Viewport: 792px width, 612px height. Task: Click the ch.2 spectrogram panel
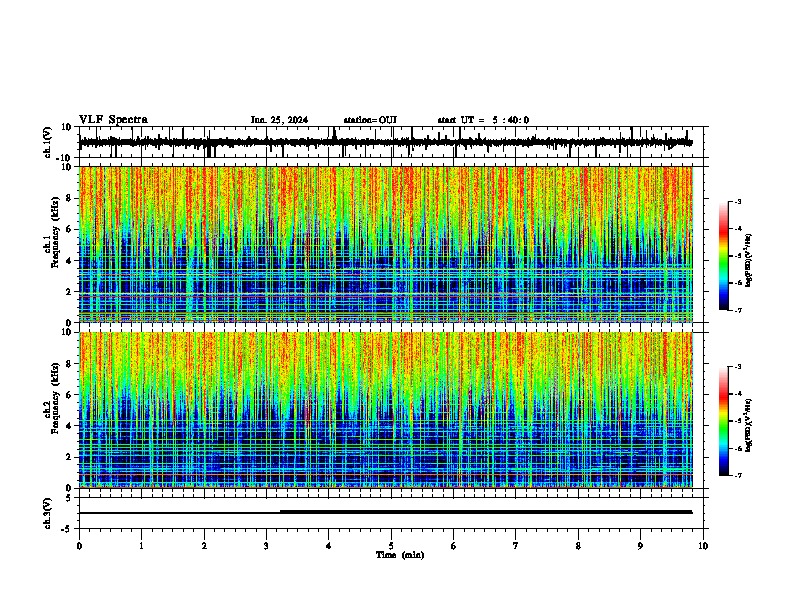click(386, 410)
